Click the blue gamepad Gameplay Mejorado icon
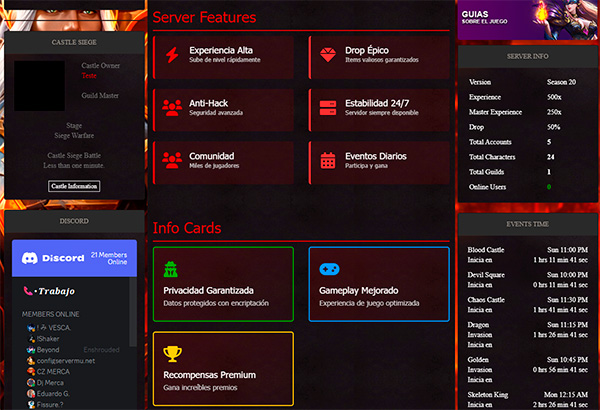This screenshot has width=600, height=410. coord(328,269)
